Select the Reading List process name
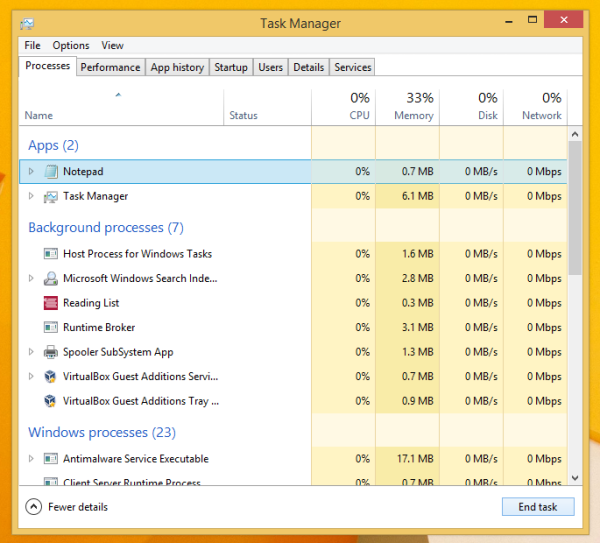The image size is (600, 543). pyautogui.click(x=91, y=303)
